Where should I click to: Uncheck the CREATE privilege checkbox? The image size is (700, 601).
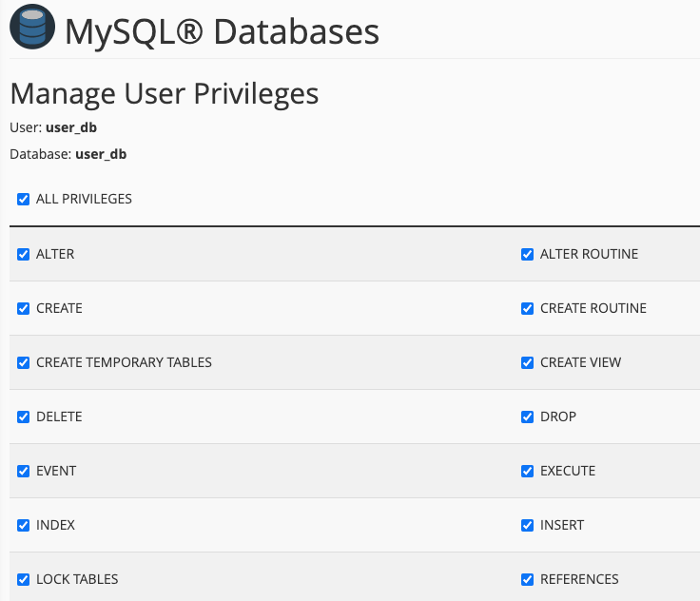coord(23,308)
